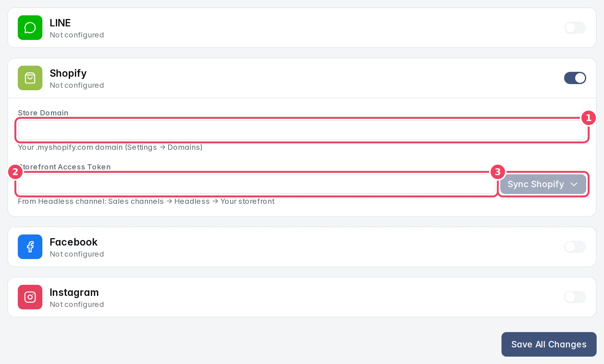Focus the Storefront Access Token field

[257, 184]
